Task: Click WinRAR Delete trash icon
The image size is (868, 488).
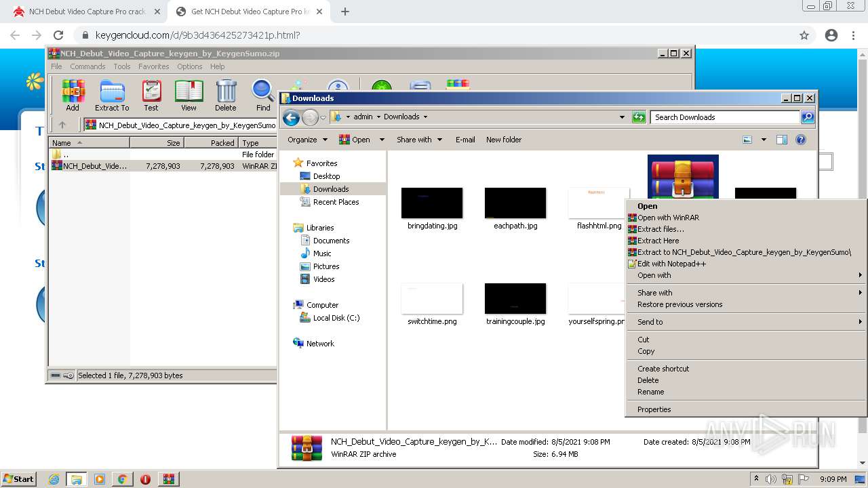Action: (x=226, y=95)
